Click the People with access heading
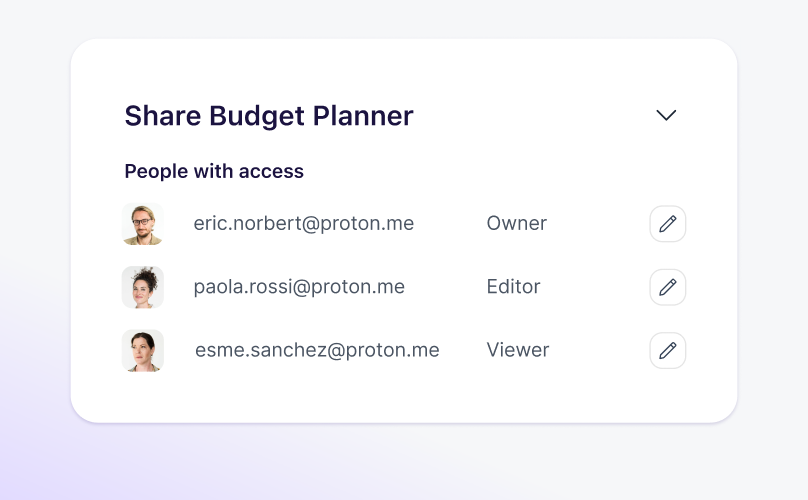The width and height of the screenshot is (808, 500). (214, 171)
